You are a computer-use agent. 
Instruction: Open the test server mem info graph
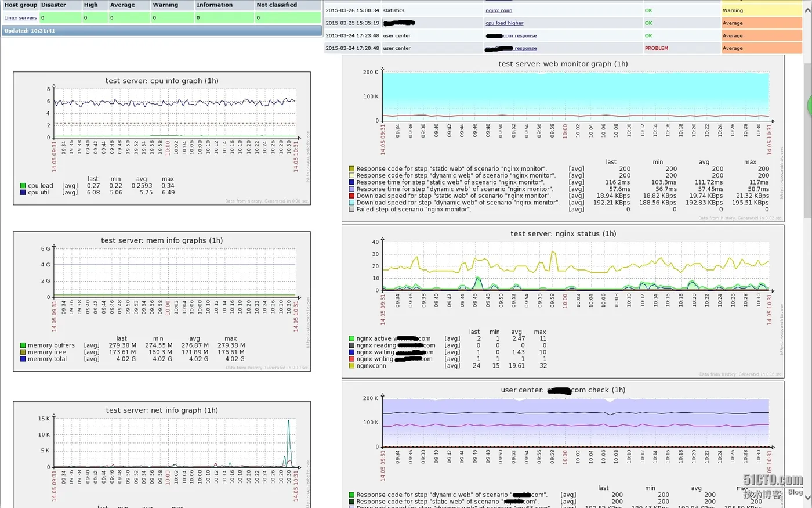(x=162, y=301)
